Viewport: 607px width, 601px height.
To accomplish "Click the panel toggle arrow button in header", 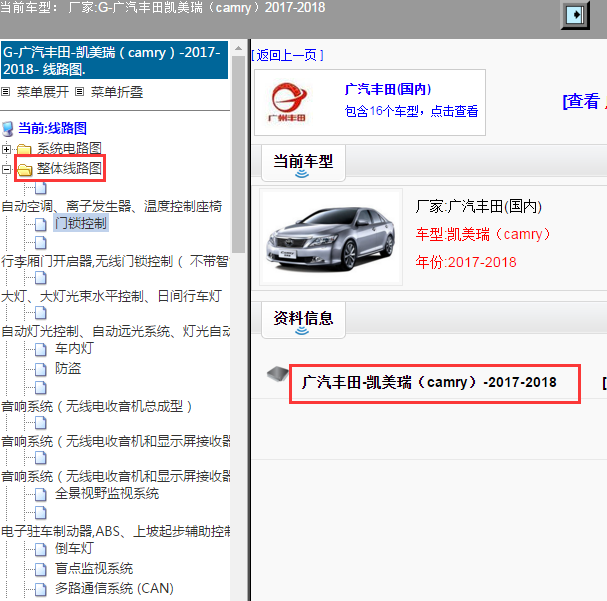I will (x=575, y=15).
